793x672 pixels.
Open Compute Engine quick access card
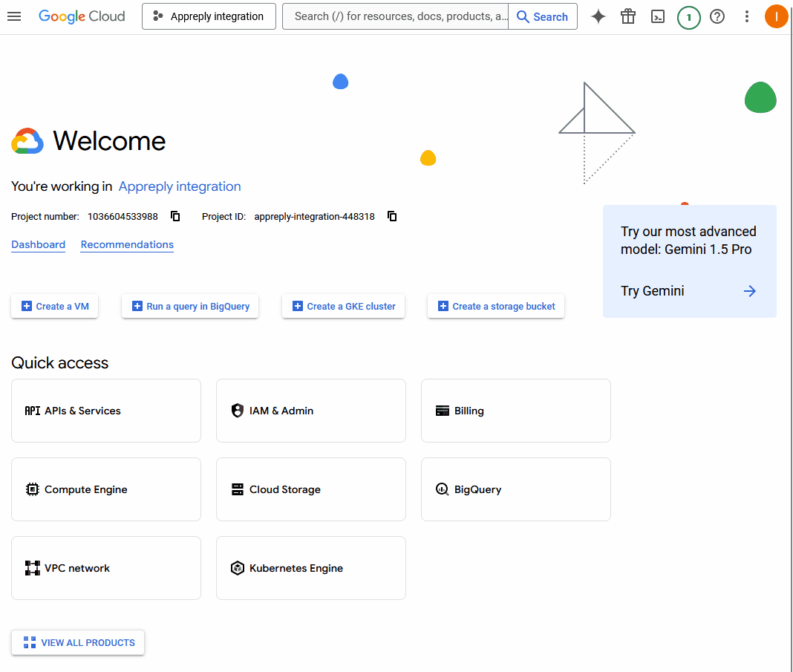pyautogui.click(x=106, y=489)
